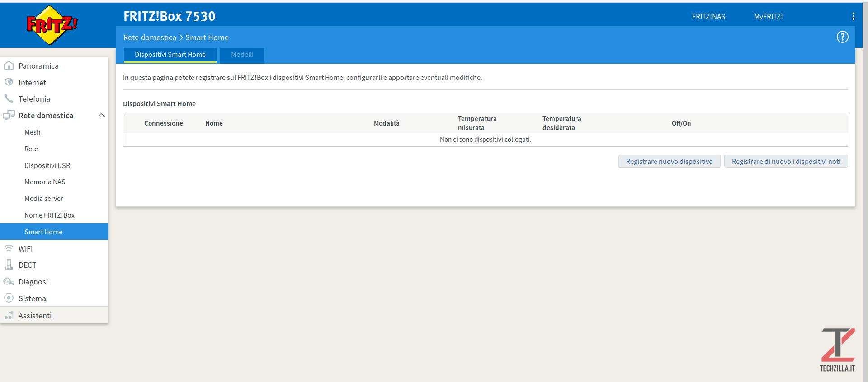Switch to the Modelli tab
Viewport: 868px width, 382px height.
click(x=242, y=55)
